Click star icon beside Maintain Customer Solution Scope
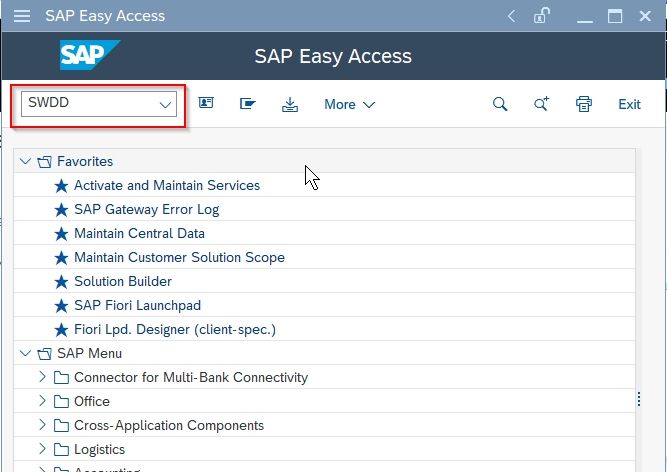 (x=61, y=258)
